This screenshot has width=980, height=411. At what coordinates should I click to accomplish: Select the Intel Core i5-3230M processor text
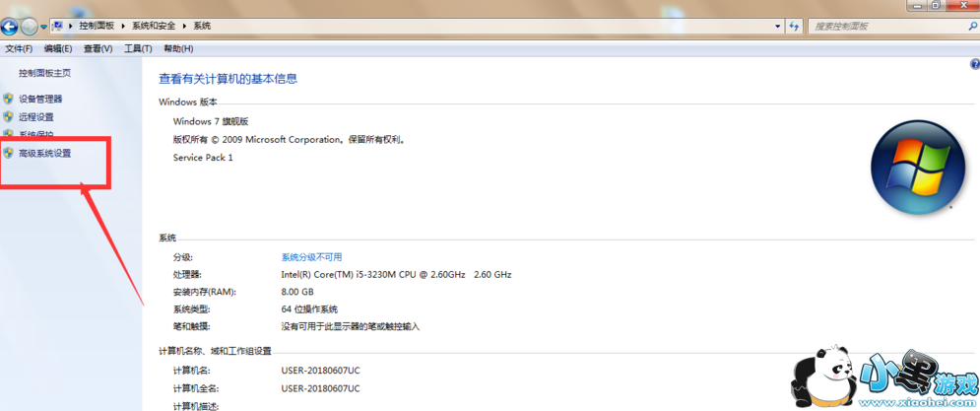(396, 275)
